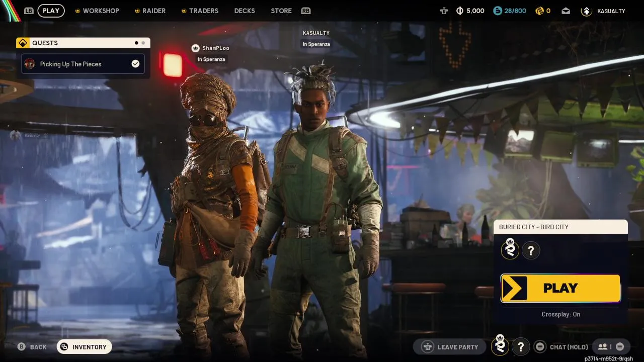Image resolution: width=644 pixels, height=362 pixels.
Task: Click the yellow token icon showing 0
Action: coord(539,11)
